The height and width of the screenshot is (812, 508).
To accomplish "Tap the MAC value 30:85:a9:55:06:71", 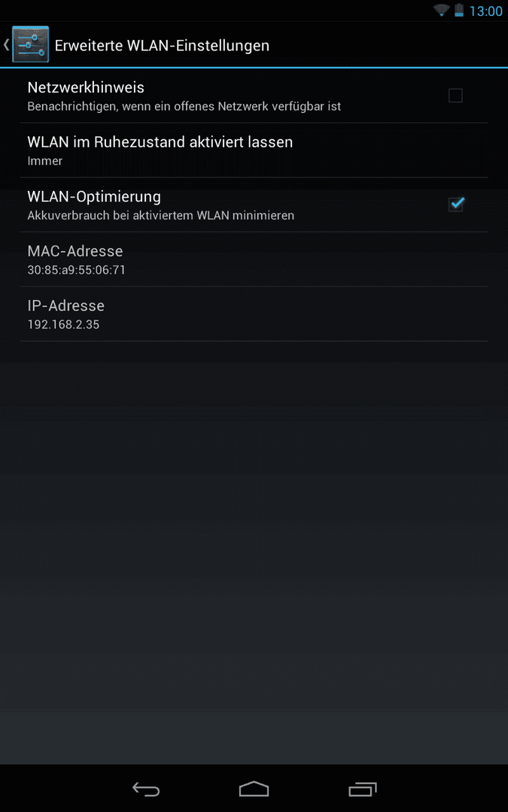I will click(x=76, y=270).
